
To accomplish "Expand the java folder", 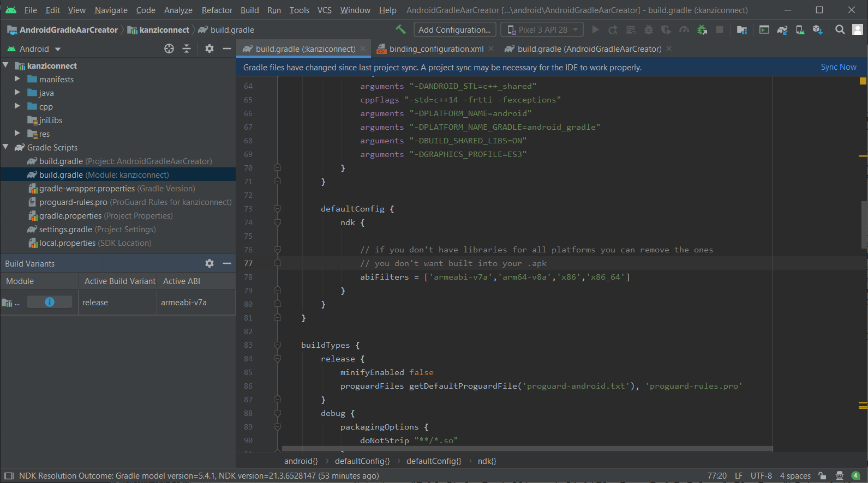I will [x=17, y=93].
